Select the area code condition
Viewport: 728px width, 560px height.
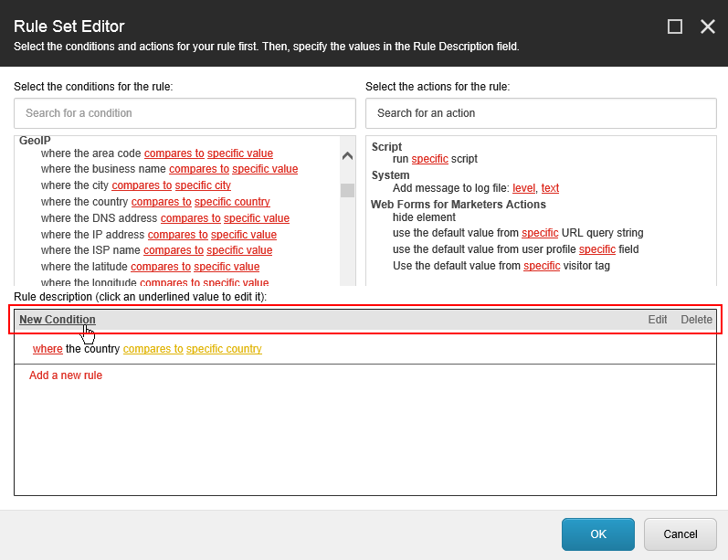point(91,153)
